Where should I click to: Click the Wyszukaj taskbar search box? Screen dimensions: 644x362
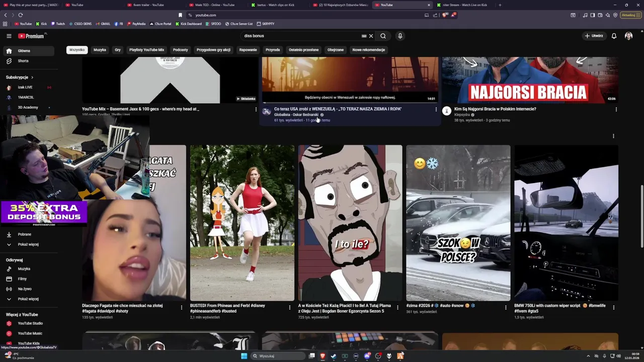[x=278, y=356]
